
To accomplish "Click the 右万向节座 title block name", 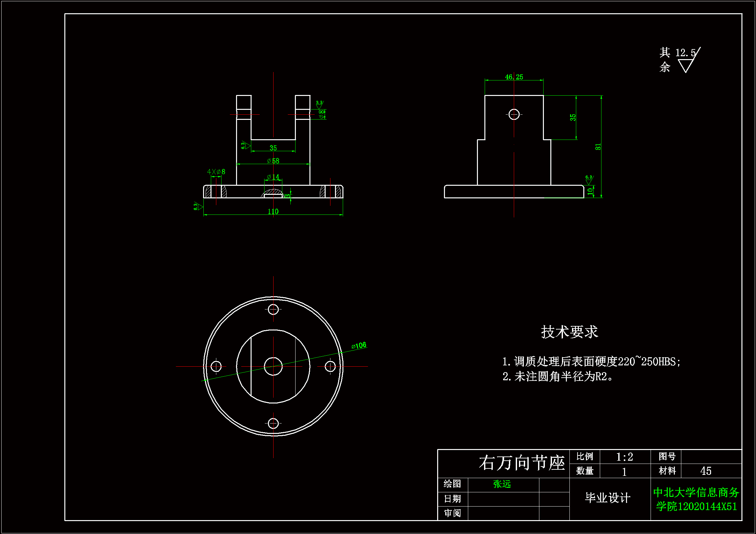I will [522, 463].
